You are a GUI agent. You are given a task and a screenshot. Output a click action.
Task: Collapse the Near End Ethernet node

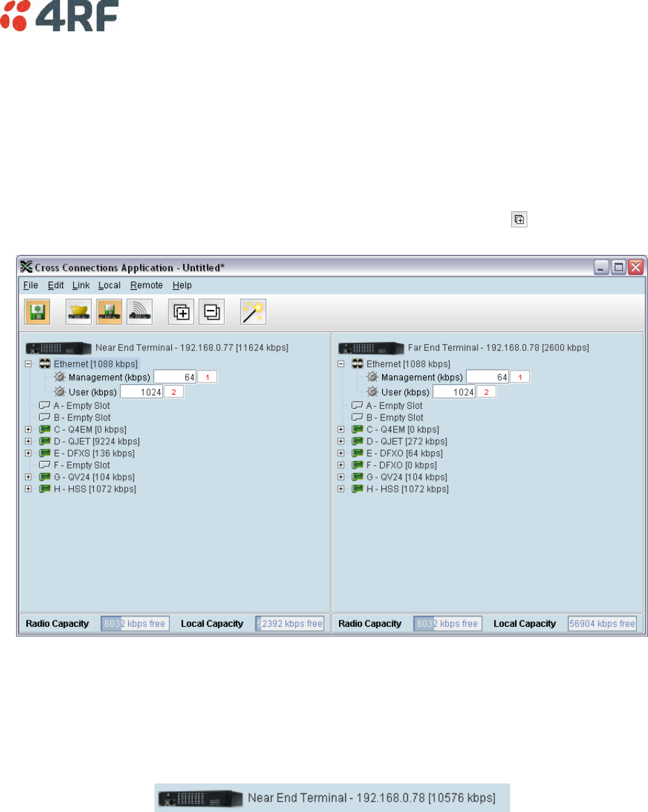point(29,364)
